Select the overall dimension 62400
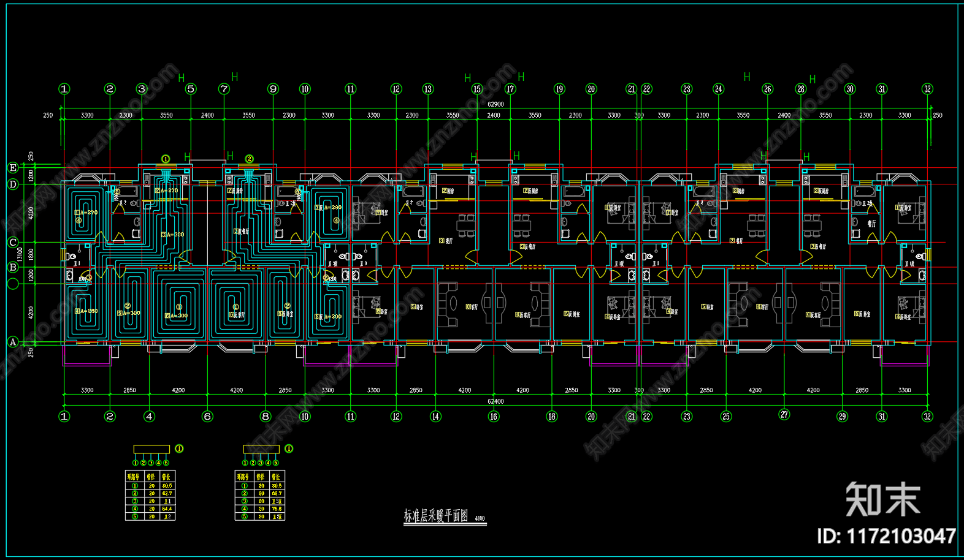 click(495, 401)
